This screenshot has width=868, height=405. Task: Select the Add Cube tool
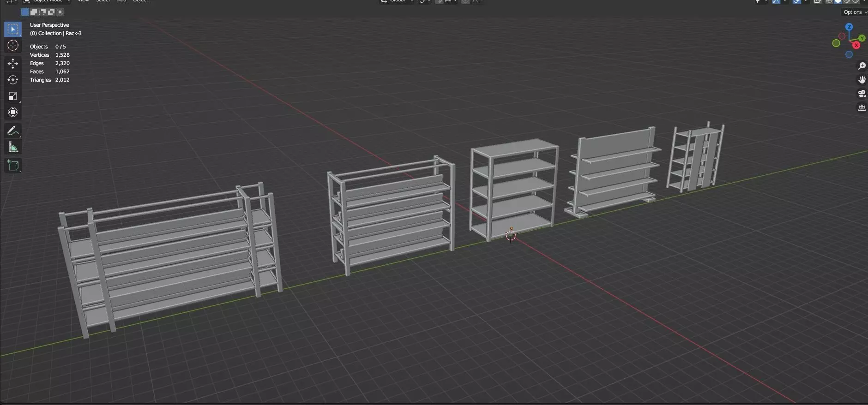tap(13, 166)
